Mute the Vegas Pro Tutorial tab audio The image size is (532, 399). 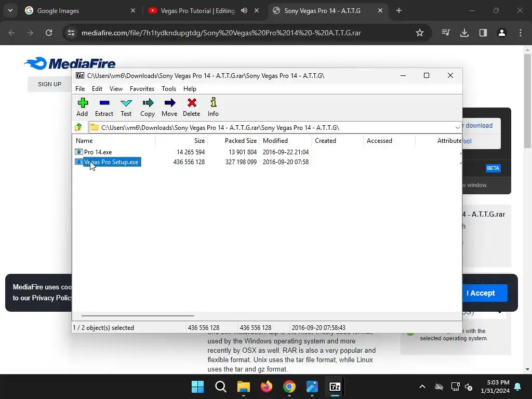(x=244, y=10)
